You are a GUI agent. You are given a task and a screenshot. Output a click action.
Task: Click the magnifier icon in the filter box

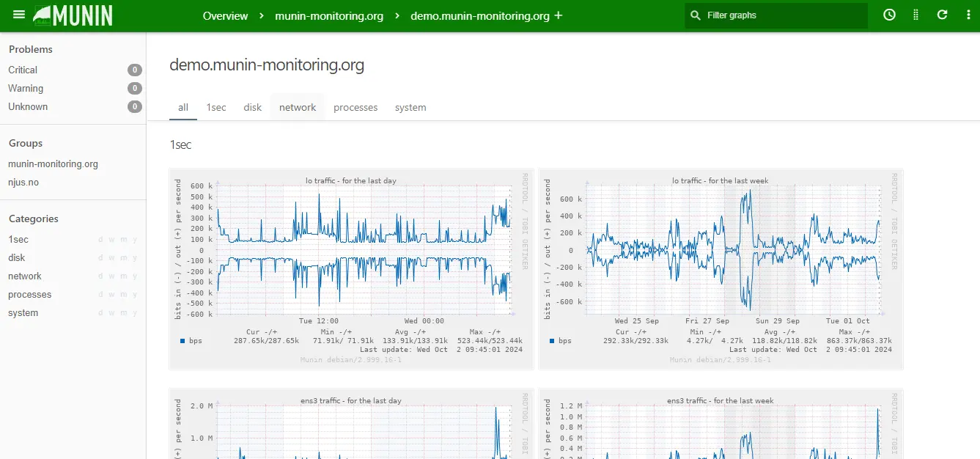click(x=696, y=15)
